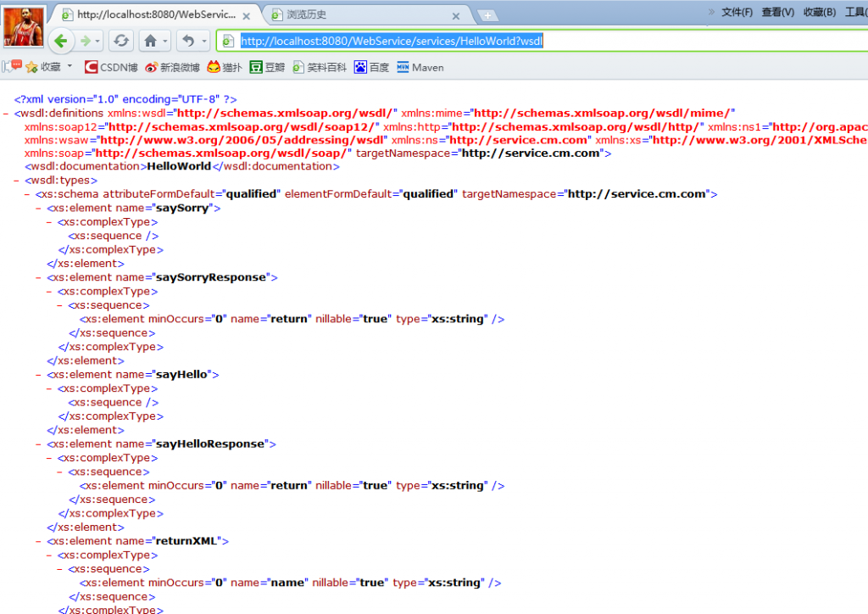Reload the page with refresh button

(121, 41)
